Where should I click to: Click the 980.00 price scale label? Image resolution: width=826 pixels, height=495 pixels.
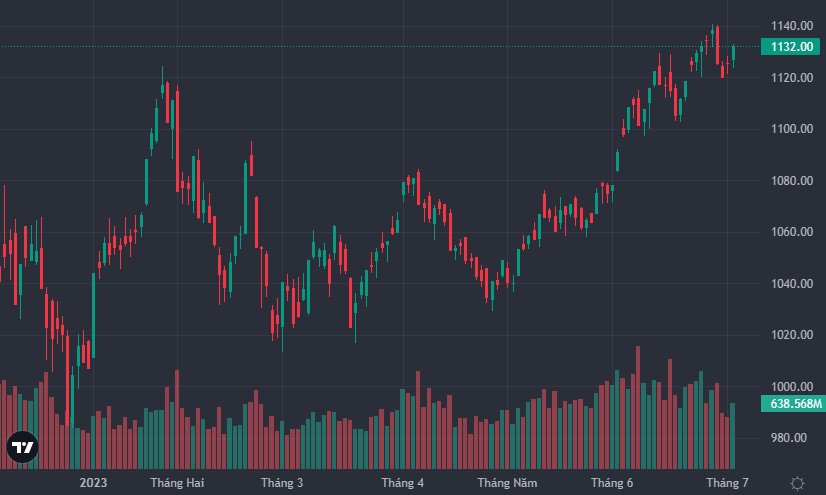tap(790, 438)
